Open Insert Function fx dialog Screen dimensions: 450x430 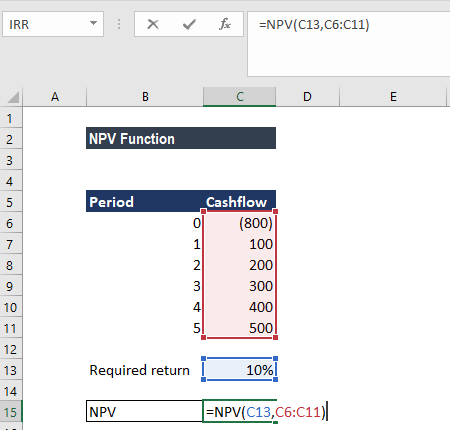[225, 24]
